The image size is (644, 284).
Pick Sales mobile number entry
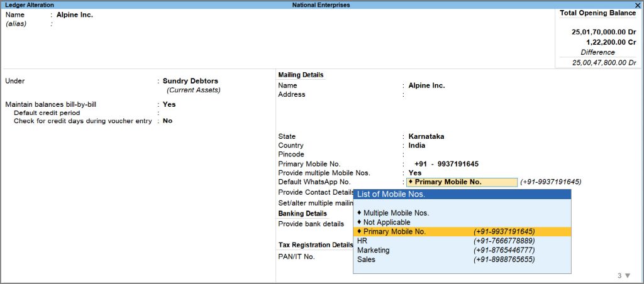[462, 259]
